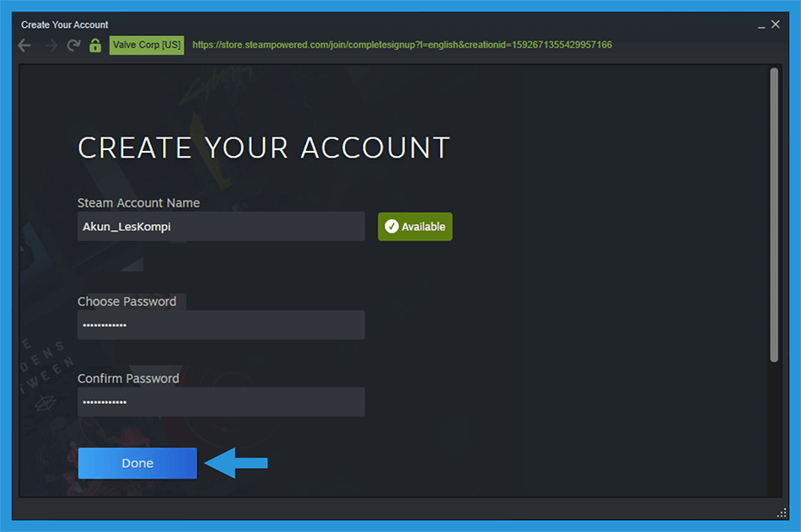Go forward using the right arrow icon
Image resolution: width=801 pixels, height=532 pixels.
pyautogui.click(x=51, y=46)
